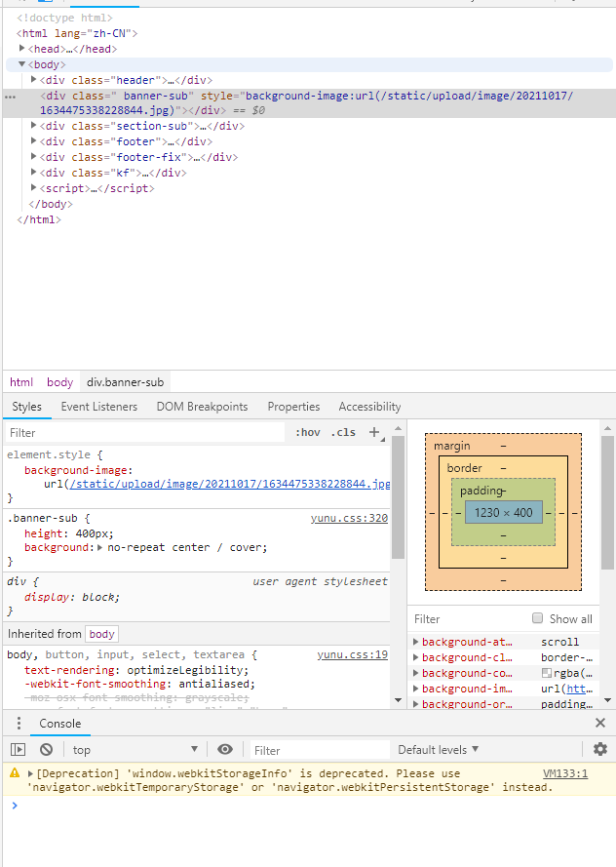The height and width of the screenshot is (867, 616).
Task: Select html in the breadcrumb
Action: [21, 382]
